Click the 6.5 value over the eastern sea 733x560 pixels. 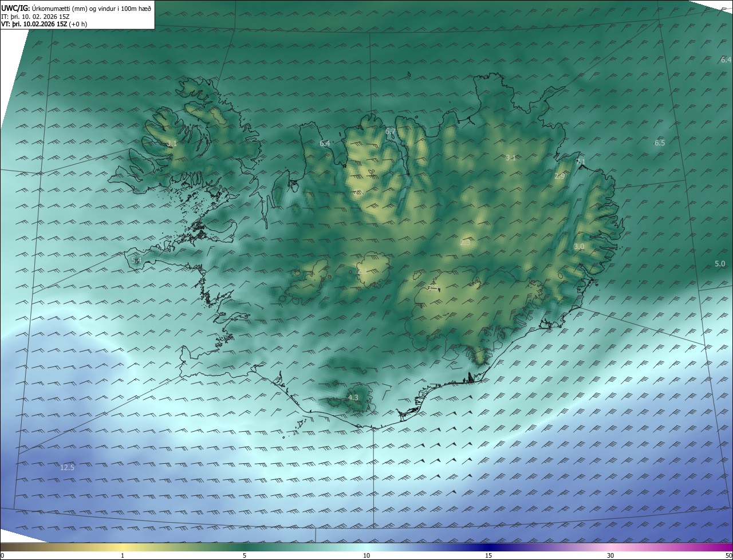660,143
